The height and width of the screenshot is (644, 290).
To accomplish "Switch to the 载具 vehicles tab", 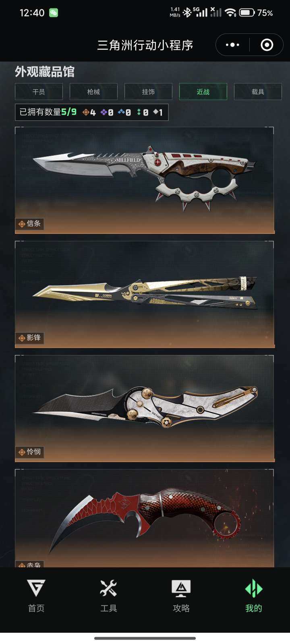I will coord(258,92).
